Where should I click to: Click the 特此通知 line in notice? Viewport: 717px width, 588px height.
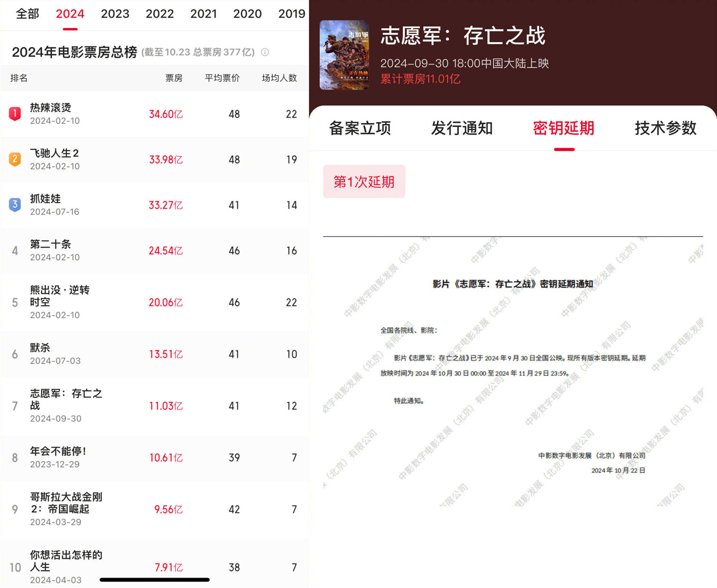tap(409, 401)
